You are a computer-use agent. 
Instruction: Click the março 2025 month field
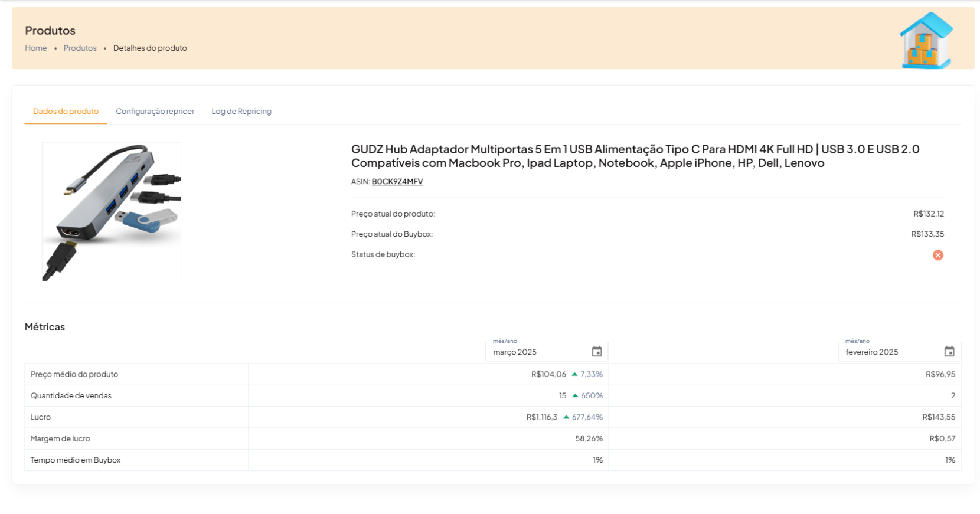[x=537, y=352]
